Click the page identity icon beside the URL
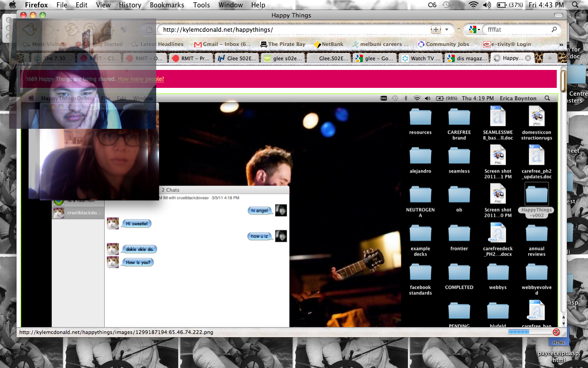 click(x=149, y=29)
